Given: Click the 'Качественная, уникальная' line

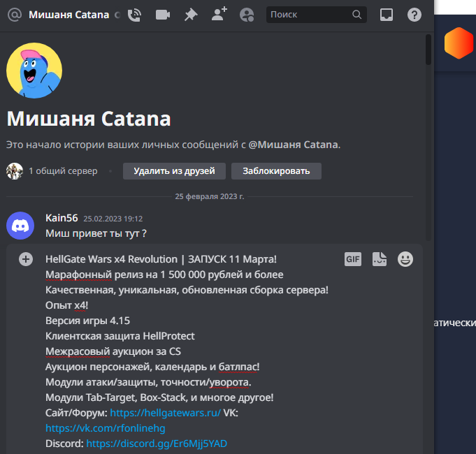Looking at the screenshot, I should [187, 291].
